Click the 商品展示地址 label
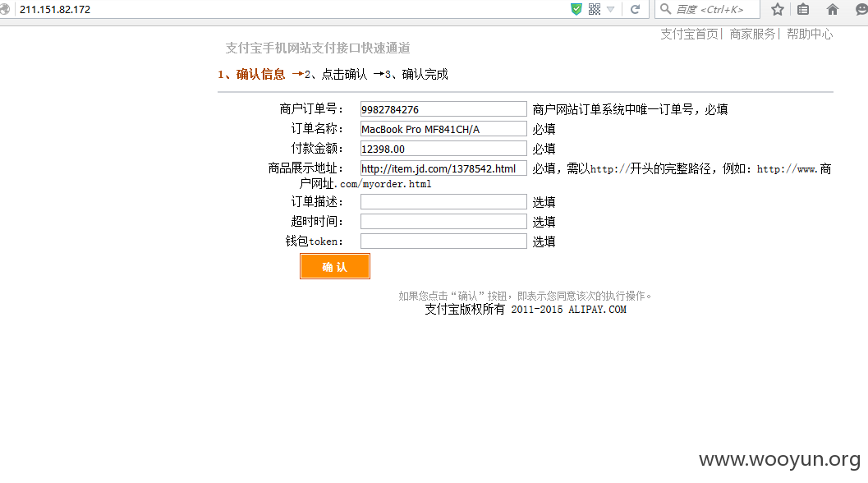Viewport: 868px width, 483px height. point(305,168)
